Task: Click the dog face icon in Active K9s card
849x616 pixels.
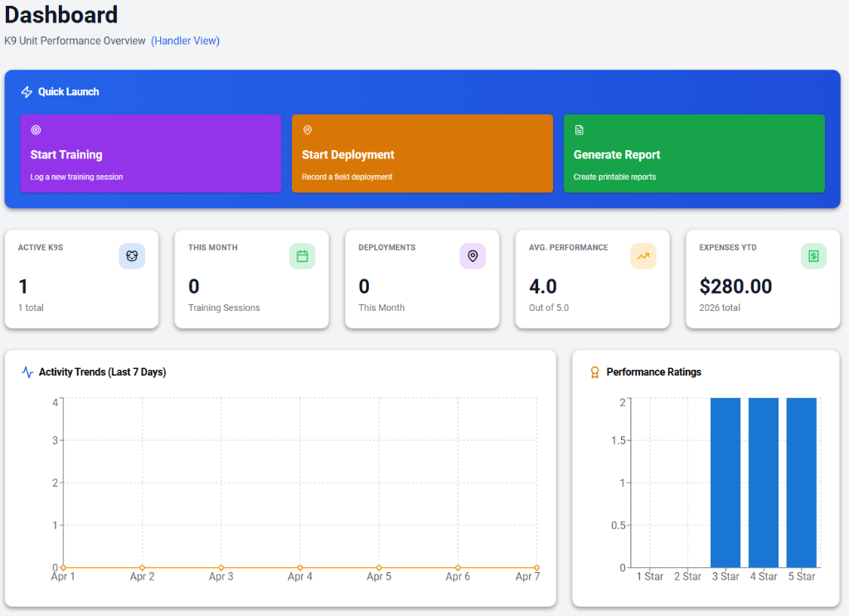Action: (x=132, y=256)
